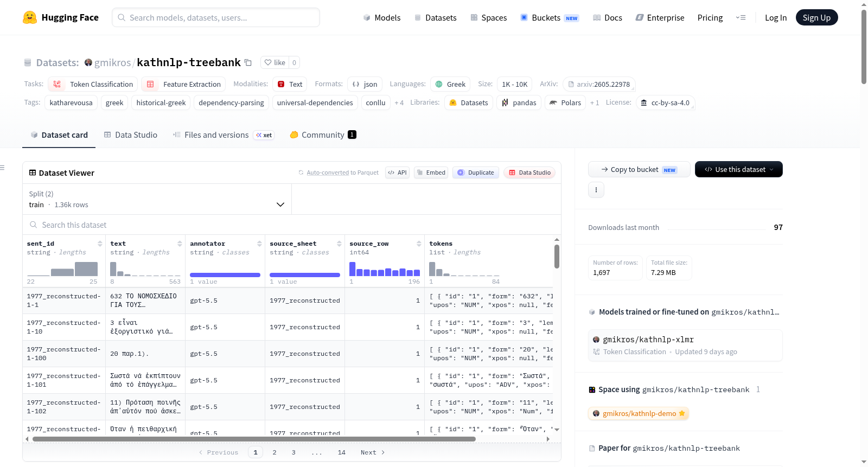The image size is (868, 467).
Task: Like the kathnlp-treebank dataset
Action: (275, 62)
